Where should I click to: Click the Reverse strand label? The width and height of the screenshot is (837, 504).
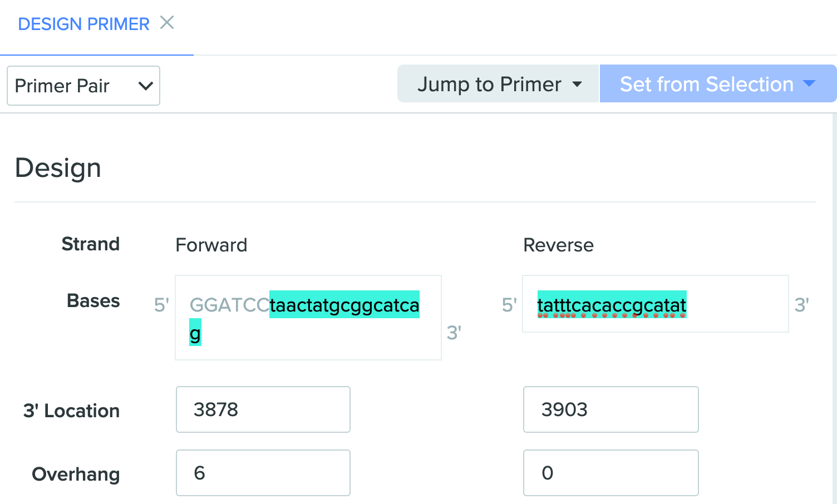(558, 245)
